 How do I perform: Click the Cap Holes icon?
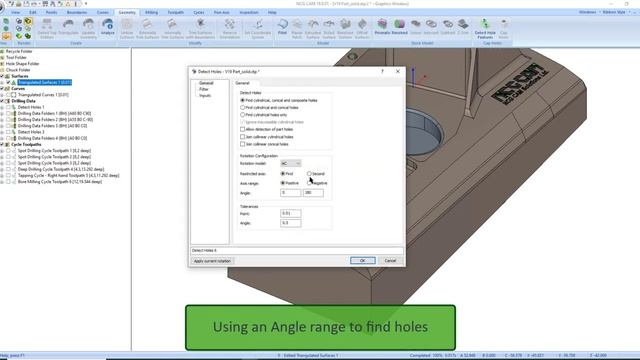pyautogui.click(x=504, y=29)
